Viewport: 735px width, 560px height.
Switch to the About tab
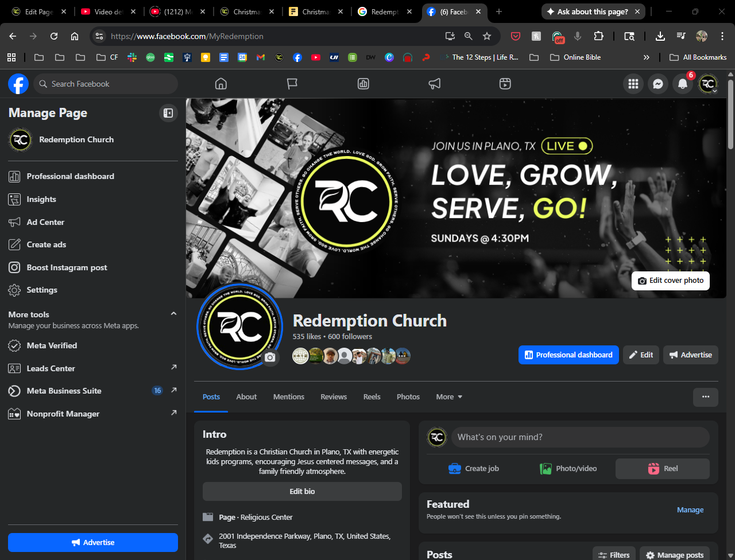point(246,396)
